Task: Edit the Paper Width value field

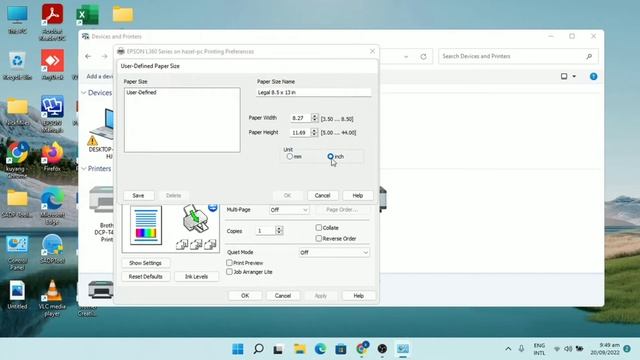Action: 300,118
